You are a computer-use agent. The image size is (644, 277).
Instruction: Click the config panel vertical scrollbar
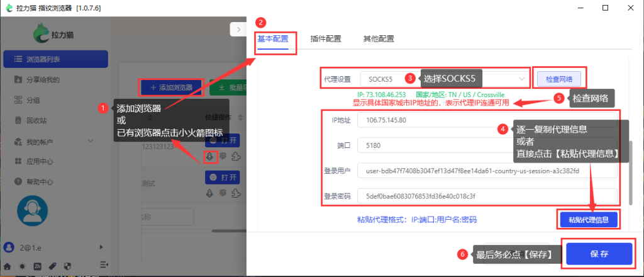[x=630, y=173]
